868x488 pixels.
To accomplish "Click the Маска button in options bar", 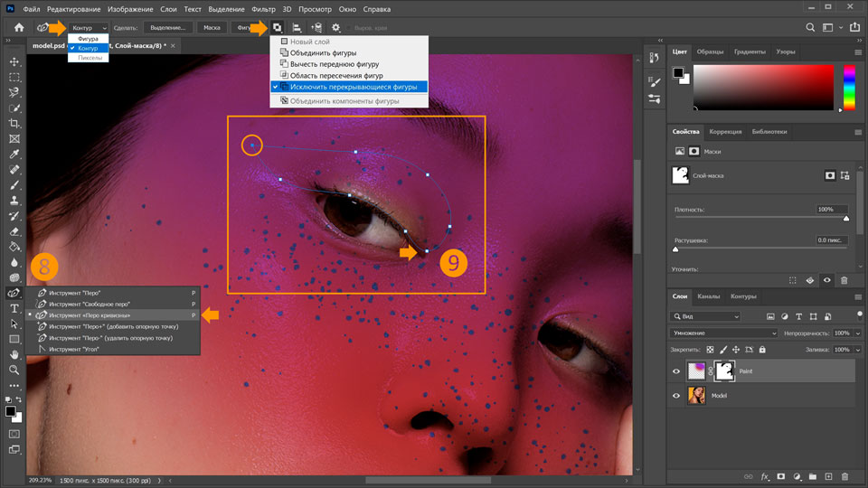I will (x=212, y=28).
